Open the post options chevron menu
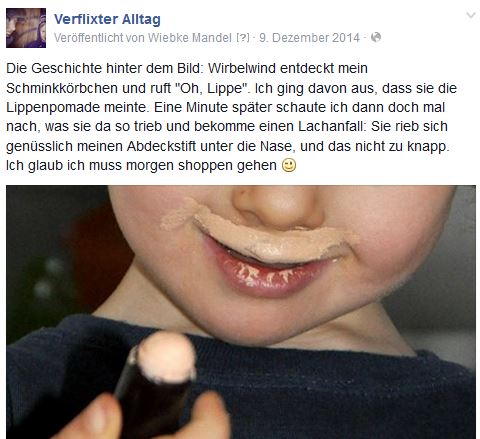 click(x=471, y=15)
